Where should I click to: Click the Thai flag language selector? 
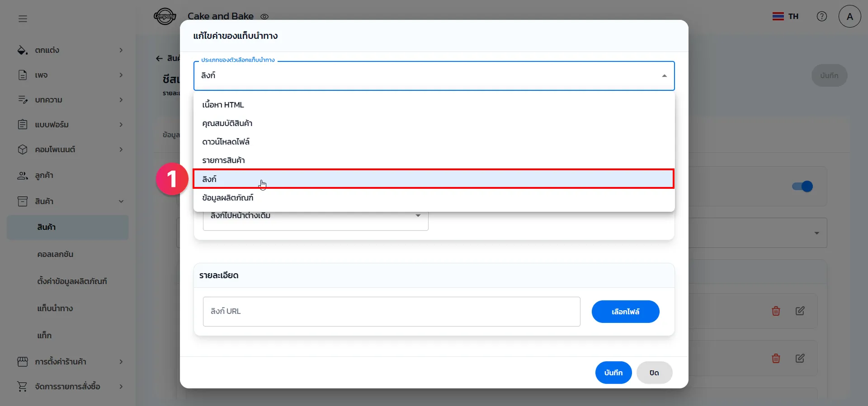point(785,16)
